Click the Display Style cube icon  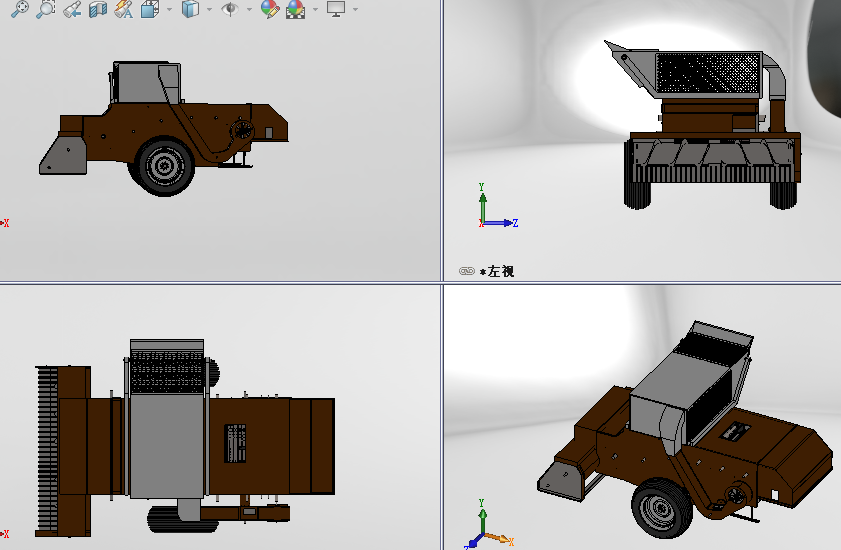(190, 9)
